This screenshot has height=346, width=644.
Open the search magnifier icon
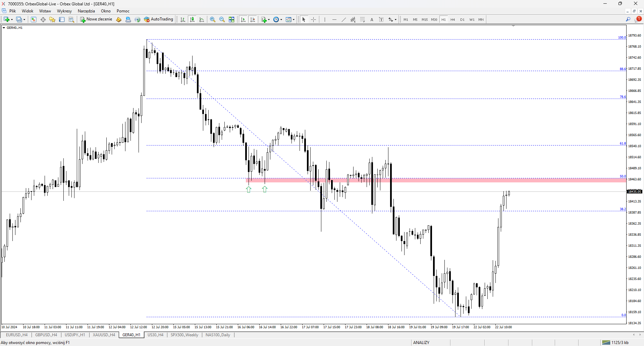[x=628, y=19]
